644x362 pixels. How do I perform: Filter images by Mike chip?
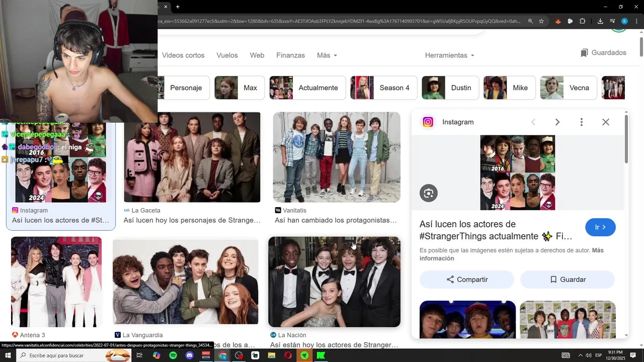(x=509, y=88)
